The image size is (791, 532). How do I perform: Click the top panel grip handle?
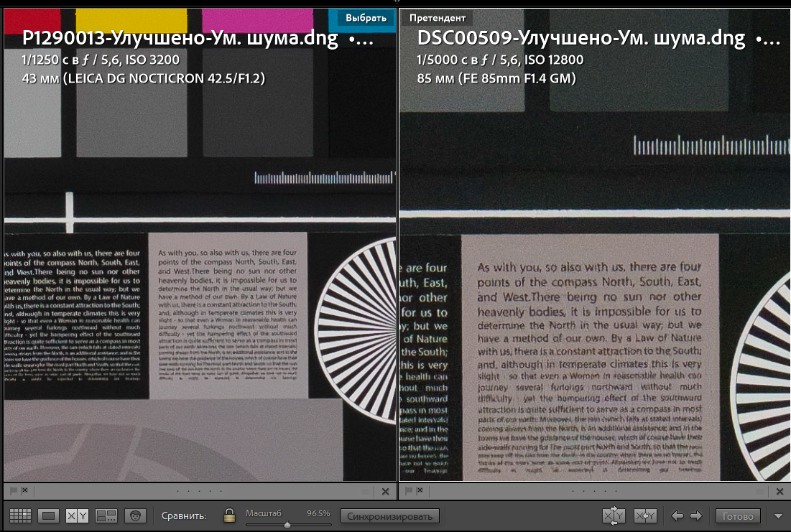click(397, 2)
